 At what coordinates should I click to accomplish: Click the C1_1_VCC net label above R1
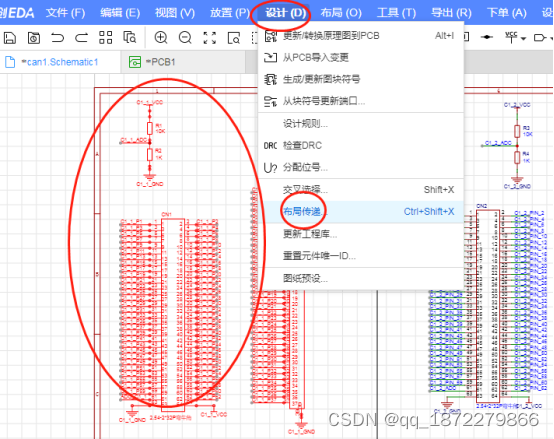150,102
